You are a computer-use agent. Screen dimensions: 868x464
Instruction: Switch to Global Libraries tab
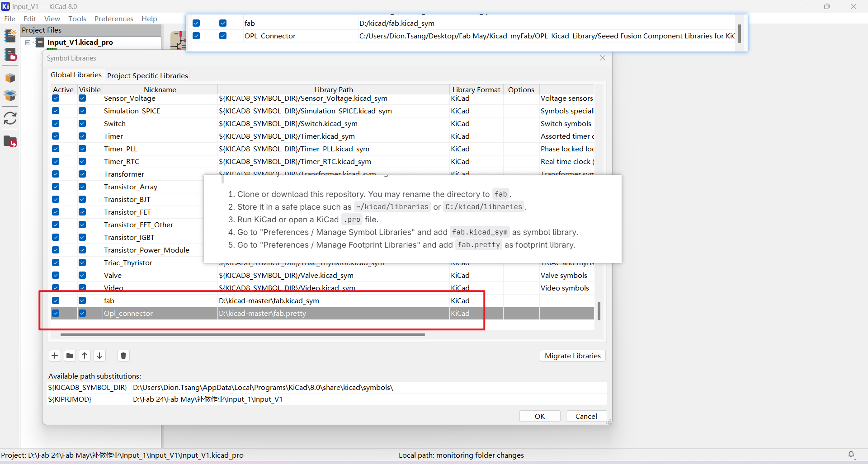click(76, 75)
